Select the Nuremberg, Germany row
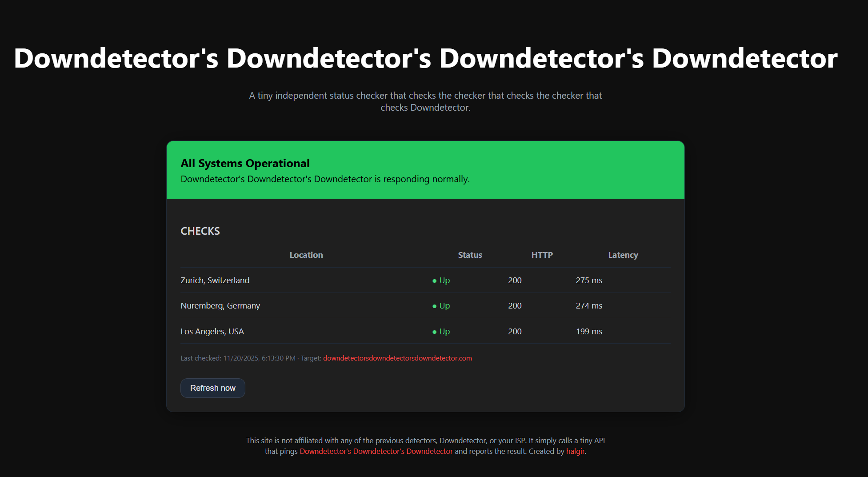 click(x=220, y=305)
